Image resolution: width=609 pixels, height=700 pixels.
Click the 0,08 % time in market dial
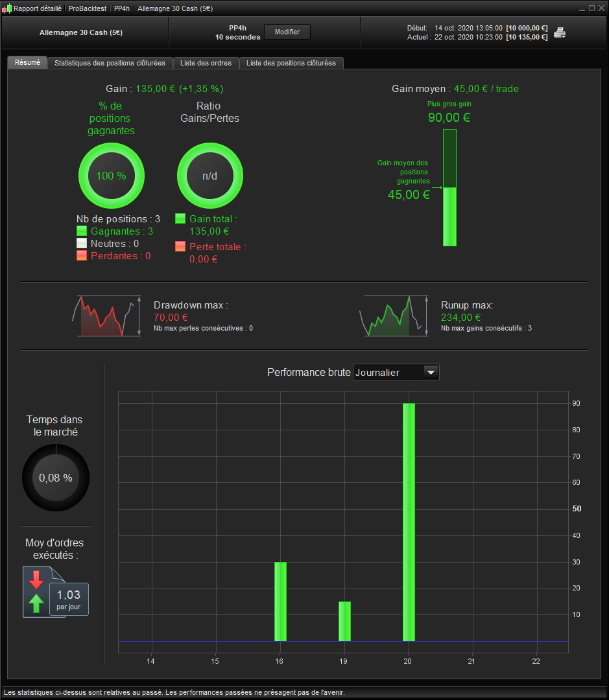click(56, 478)
